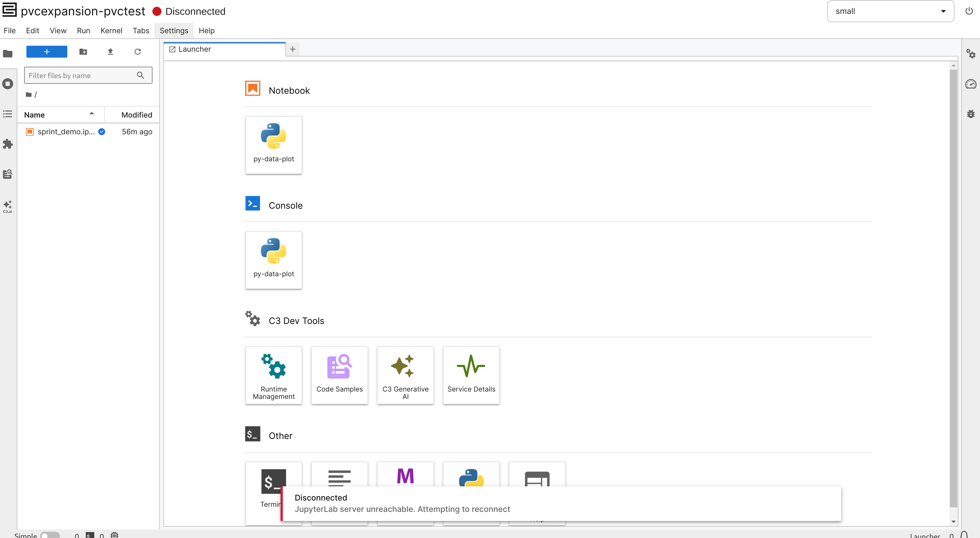Click the blue new launcher button

(46, 51)
